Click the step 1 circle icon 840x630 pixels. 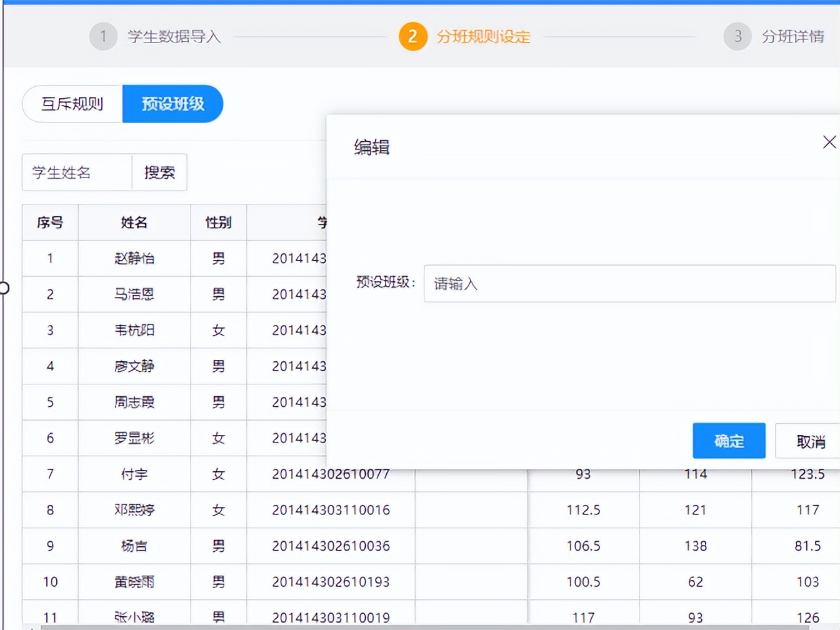point(103,36)
